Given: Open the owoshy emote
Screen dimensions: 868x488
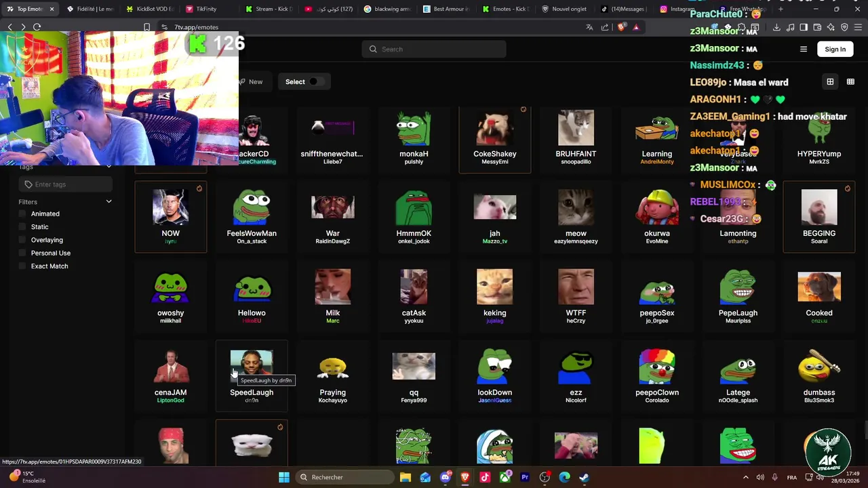Looking at the screenshot, I should coord(171,297).
